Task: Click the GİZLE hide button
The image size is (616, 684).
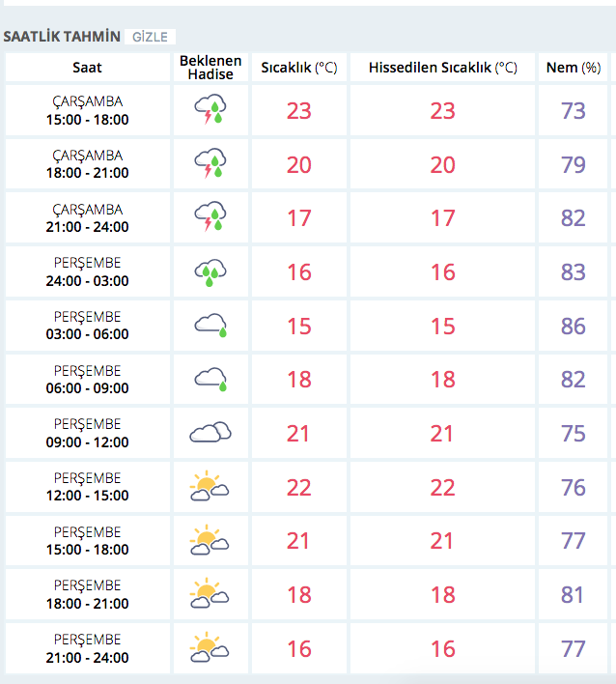Action: coord(150,37)
